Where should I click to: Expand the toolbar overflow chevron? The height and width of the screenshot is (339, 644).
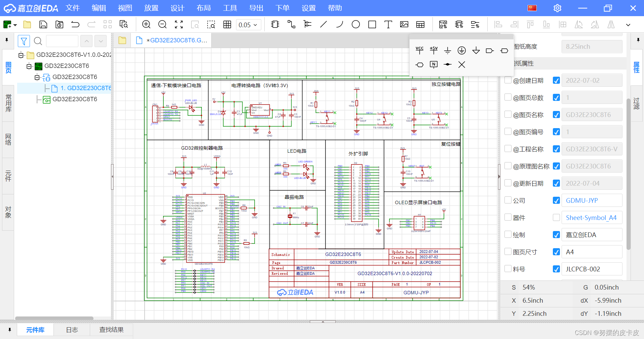click(628, 24)
